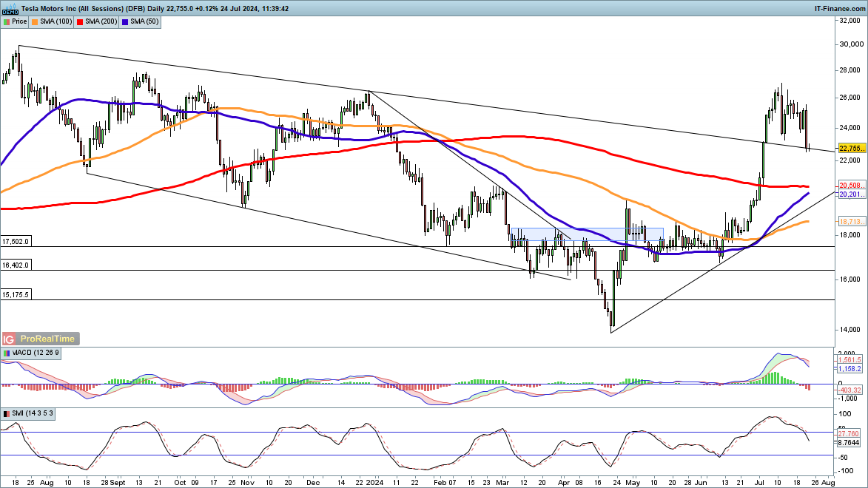Click the blue SMA (50) color swatch

(x=127, y=21)
